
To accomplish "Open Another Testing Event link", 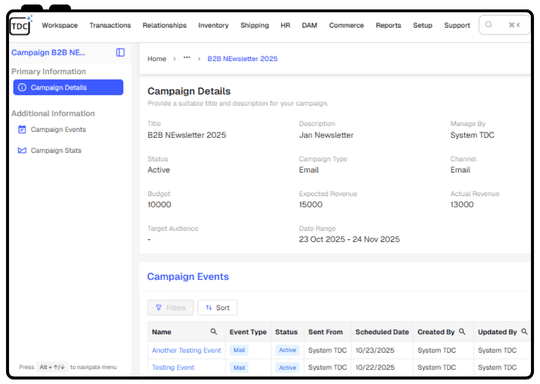I will pos(186,350).
